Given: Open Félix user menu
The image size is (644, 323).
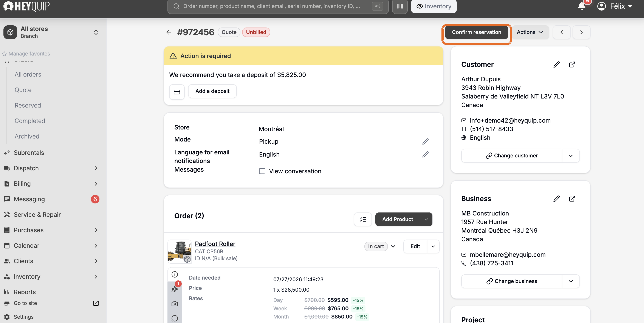Looking at the screenshot, I should [x=615, y=6].
